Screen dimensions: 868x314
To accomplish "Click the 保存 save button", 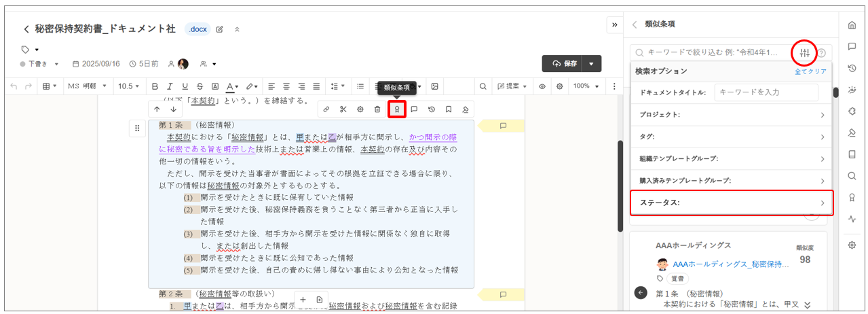I will [564, 63].
